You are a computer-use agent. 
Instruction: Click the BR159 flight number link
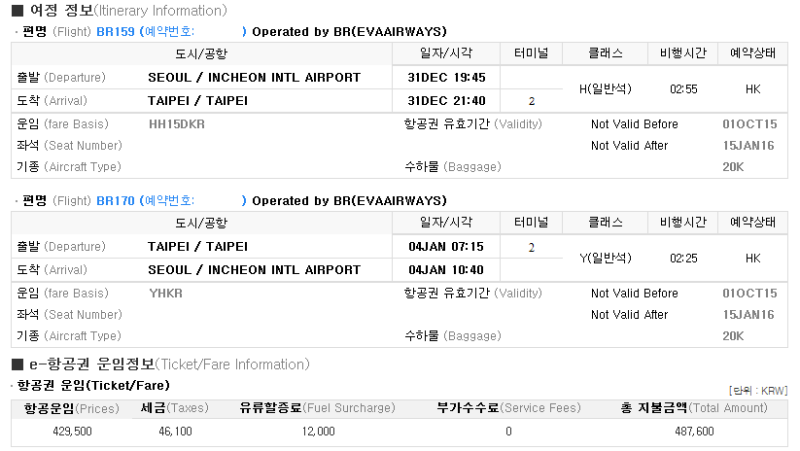tap(114, 32)
